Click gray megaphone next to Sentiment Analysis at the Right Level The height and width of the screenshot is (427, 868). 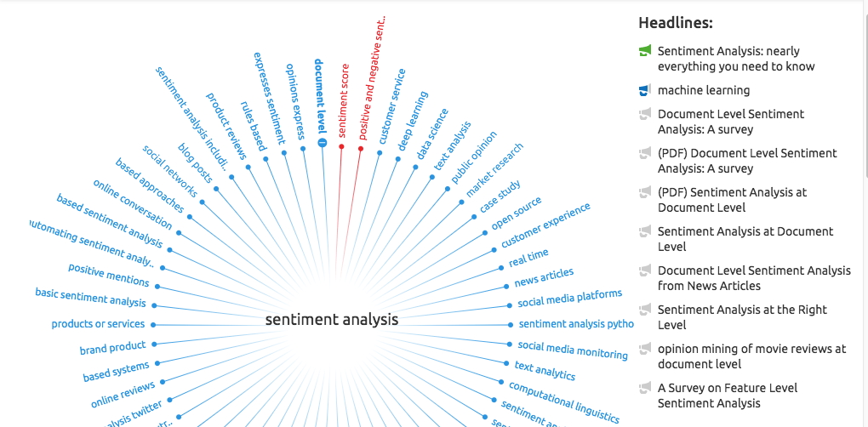coord(645,310)
